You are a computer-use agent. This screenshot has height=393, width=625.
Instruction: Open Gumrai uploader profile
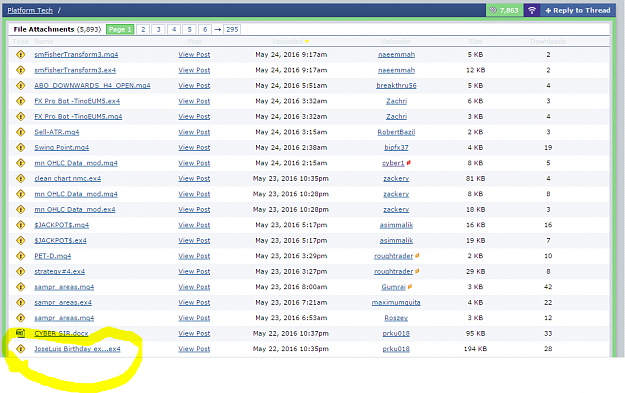click(393, 287)
